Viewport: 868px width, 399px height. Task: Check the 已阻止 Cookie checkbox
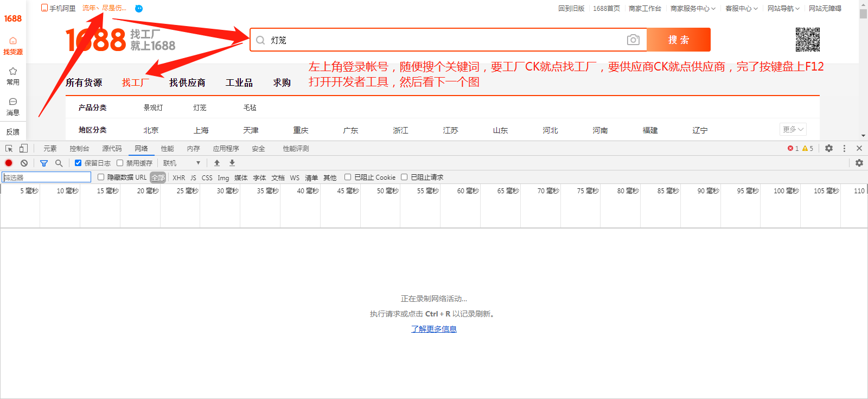pos(348,177)
